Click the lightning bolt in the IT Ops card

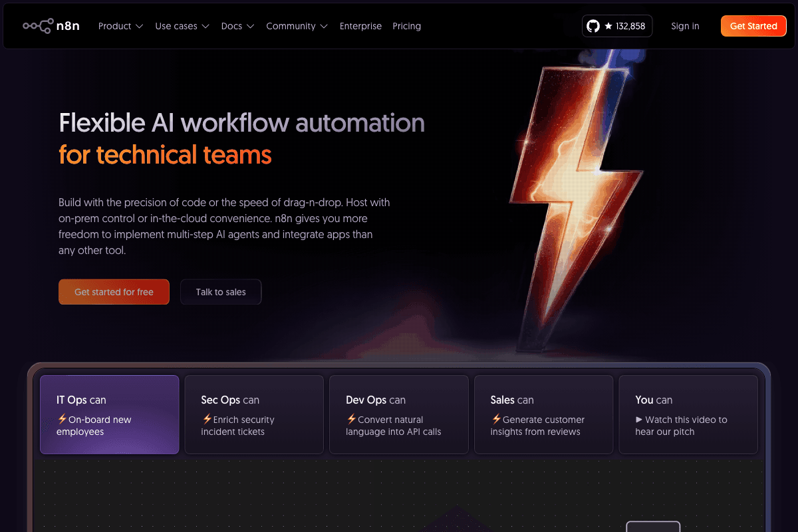(62, 420)
